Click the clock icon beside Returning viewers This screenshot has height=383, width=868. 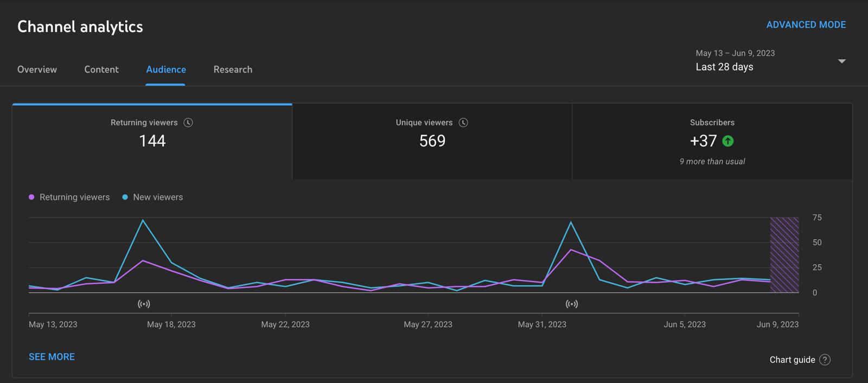pos(188,123)
